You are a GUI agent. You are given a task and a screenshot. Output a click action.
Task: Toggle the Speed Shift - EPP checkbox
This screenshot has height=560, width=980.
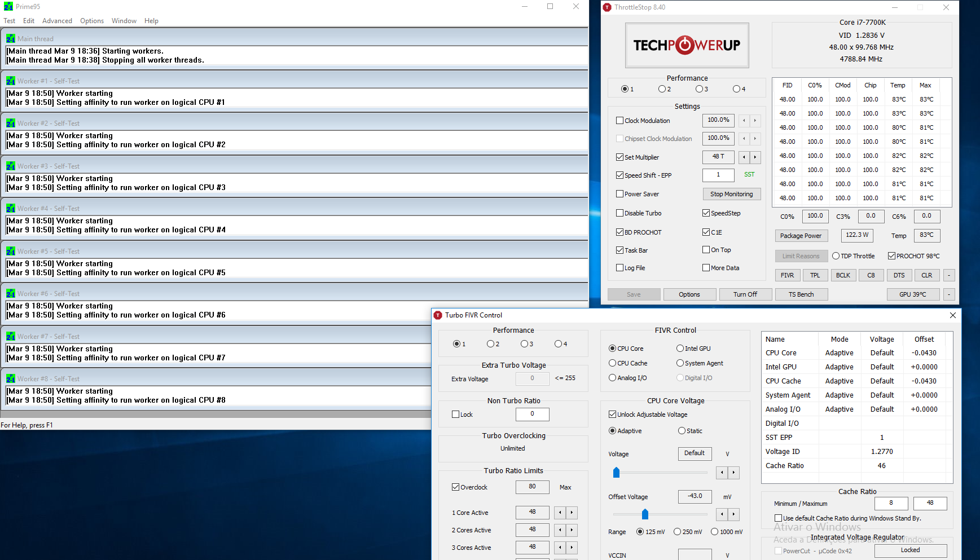pyautogui.click(x=619, y=175)
